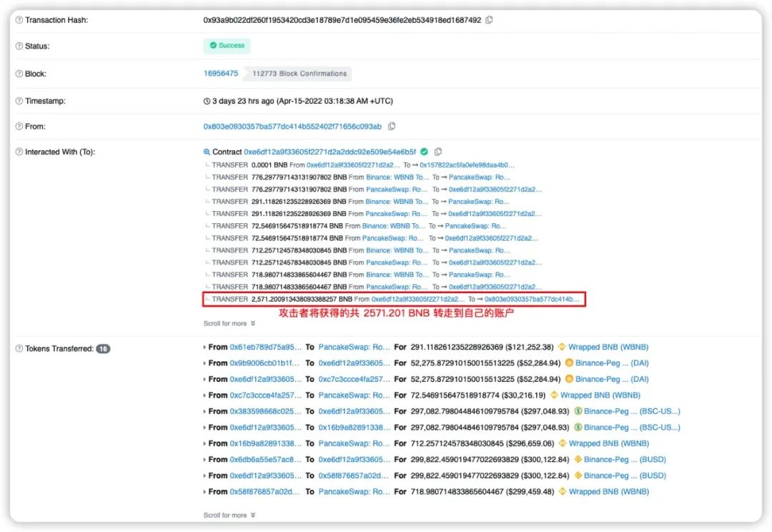Click 112773 Block Confirmations badge
This screenshot has width=772, height=532.
300,74
